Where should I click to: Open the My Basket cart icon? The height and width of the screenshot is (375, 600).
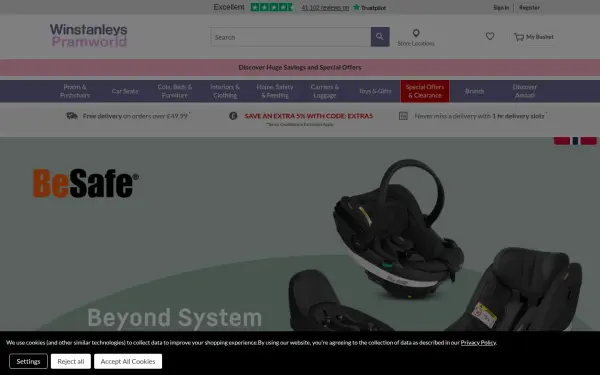pos(518,37)
